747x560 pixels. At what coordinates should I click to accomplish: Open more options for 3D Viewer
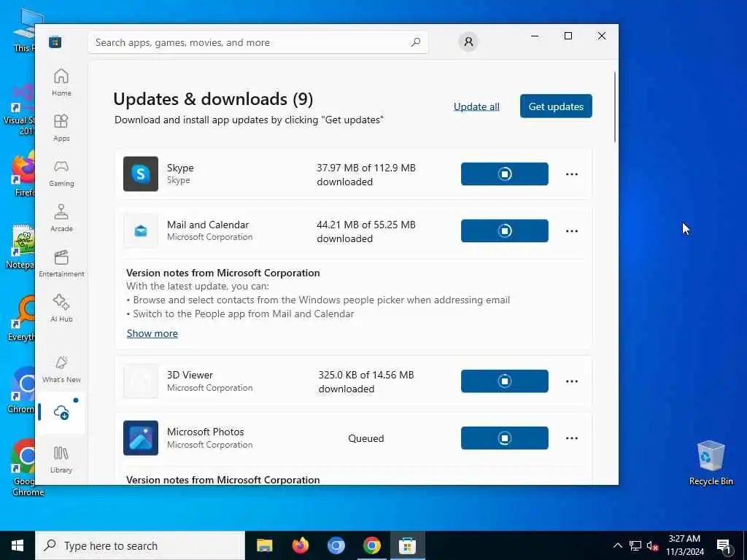pyautogui.click(x=572, y=381)
